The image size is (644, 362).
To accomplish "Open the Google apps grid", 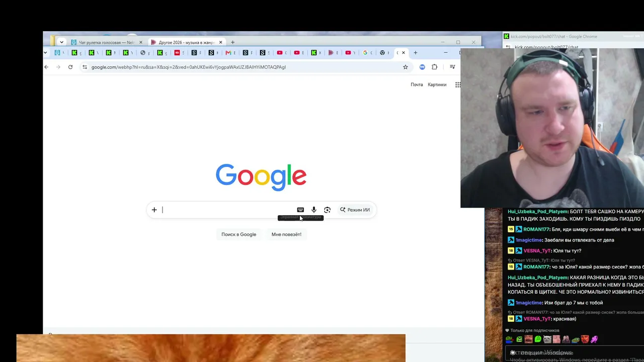I will [x=458, y=84].
